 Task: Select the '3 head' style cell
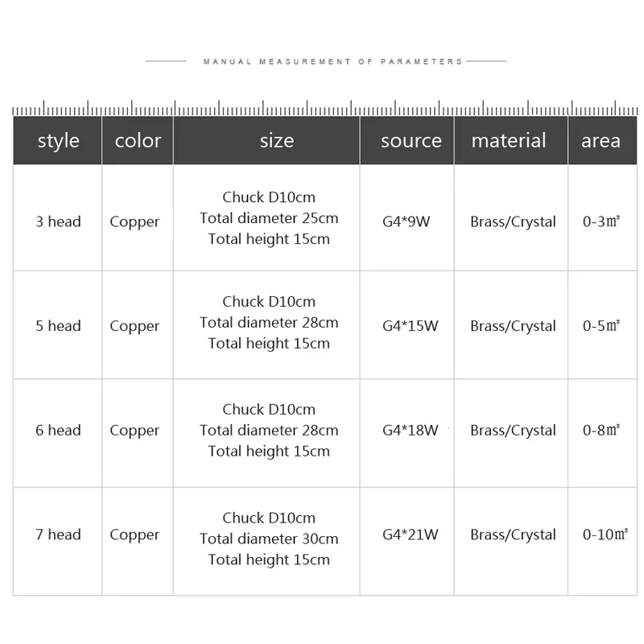click(x=58, y=221)
